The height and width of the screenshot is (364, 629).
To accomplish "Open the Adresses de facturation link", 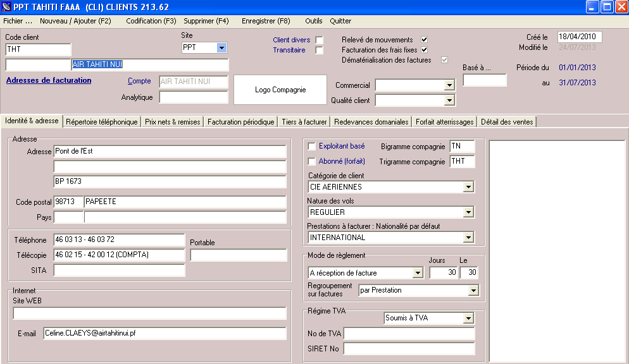I will click(49, 80).
